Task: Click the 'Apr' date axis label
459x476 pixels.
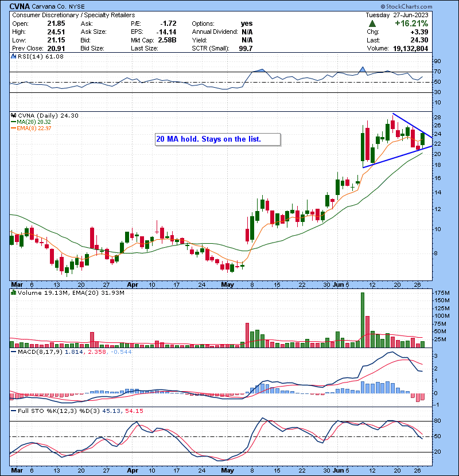Action: pos(133,284)
